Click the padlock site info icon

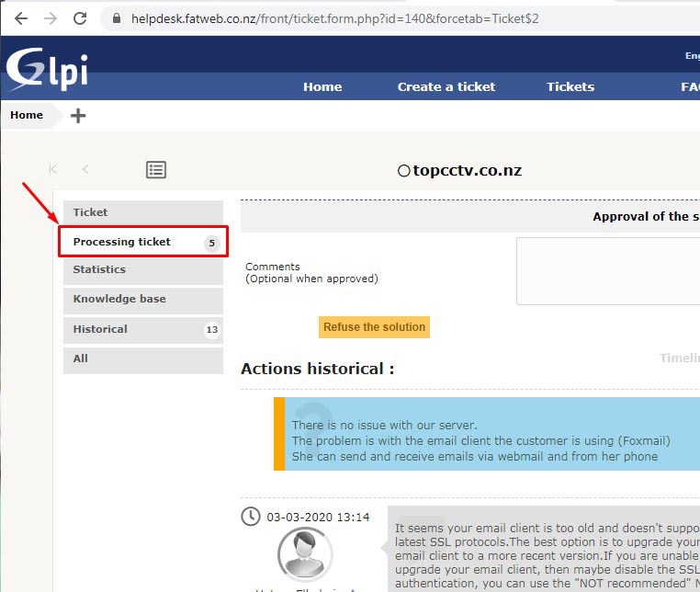tap(115, 18)
